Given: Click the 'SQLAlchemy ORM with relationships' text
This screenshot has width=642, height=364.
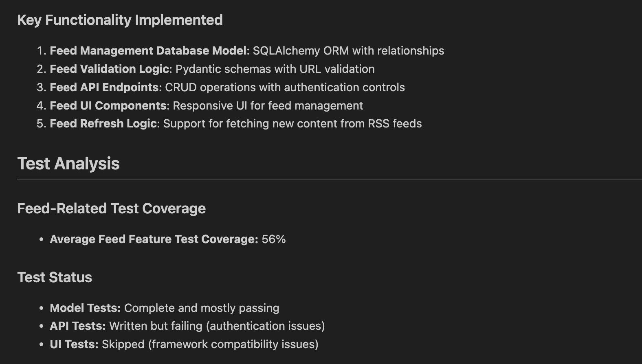Looking at the screenshot, I should point(348,51).
